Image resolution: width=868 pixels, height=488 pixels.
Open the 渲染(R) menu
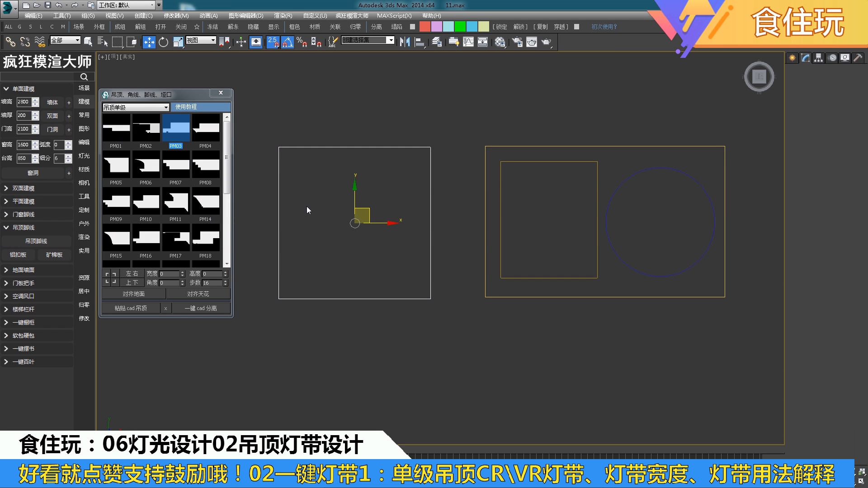pyautogui.click(x=283, y=16)
